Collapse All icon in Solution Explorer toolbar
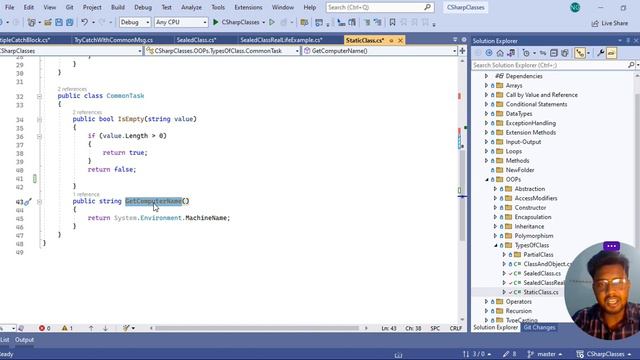The width and height of the screenshot is (640, 360). [x=554, y=53]
